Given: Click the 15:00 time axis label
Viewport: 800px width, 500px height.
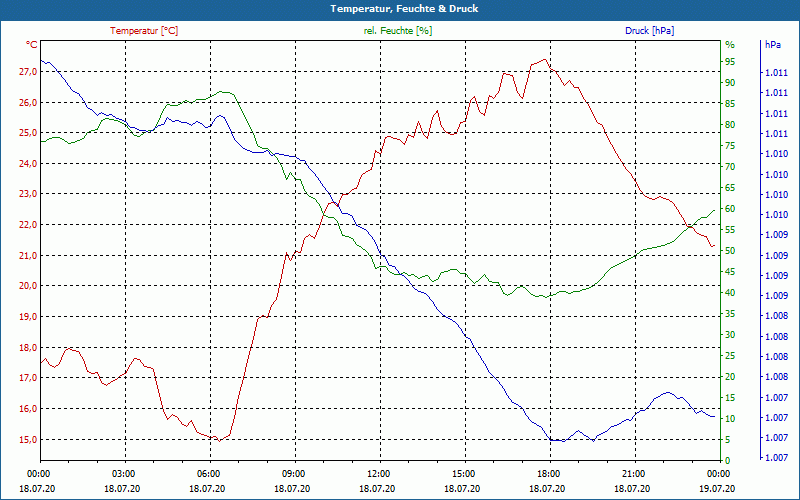Looking at the screenshot, I should tap(463, 473).
